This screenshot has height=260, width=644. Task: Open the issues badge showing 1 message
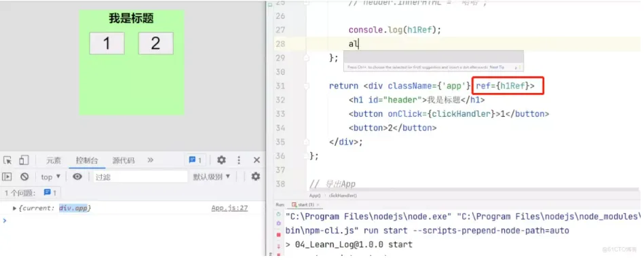pyautogui.click(x=195, y=160)
